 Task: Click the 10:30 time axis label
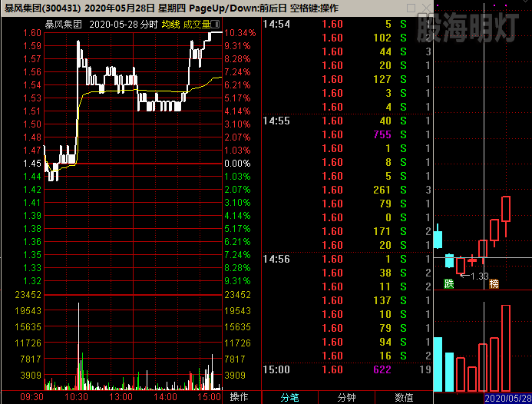(76, 397)
